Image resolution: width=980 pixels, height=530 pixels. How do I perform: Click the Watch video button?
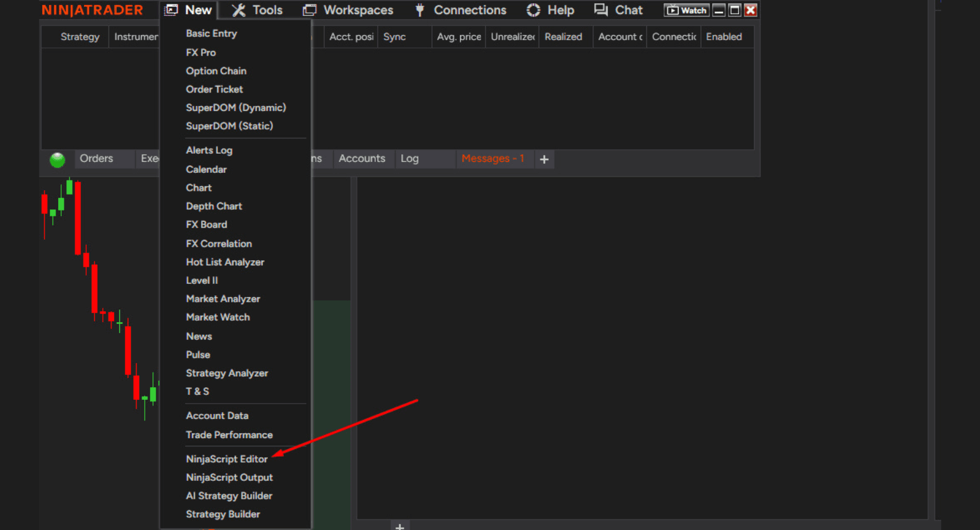(x=687, y=10)
